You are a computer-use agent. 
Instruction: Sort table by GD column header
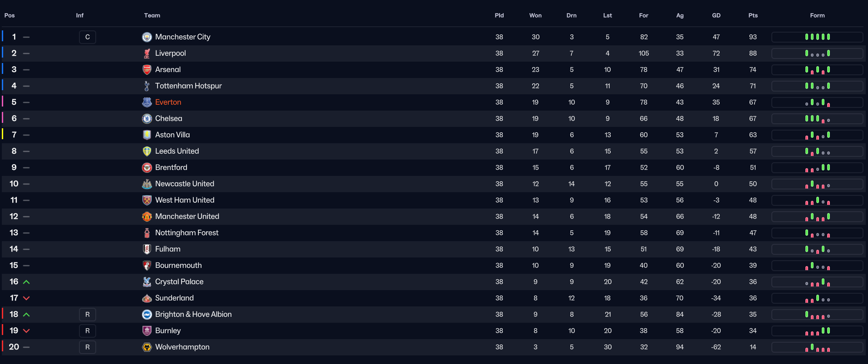(716, 15)
